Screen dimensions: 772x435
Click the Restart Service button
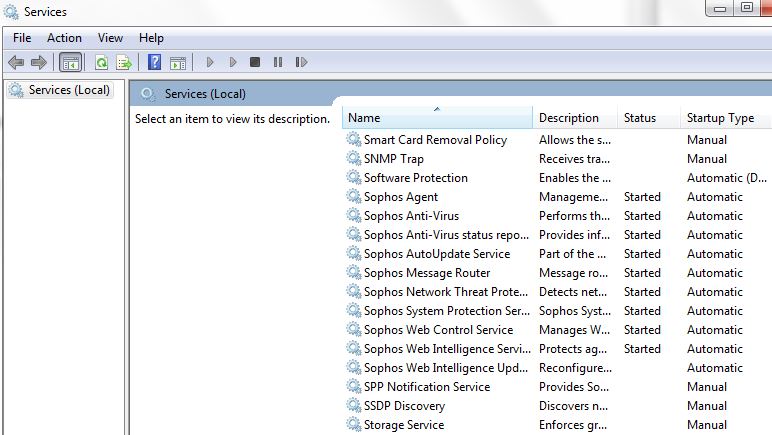(x=301, y=62)
